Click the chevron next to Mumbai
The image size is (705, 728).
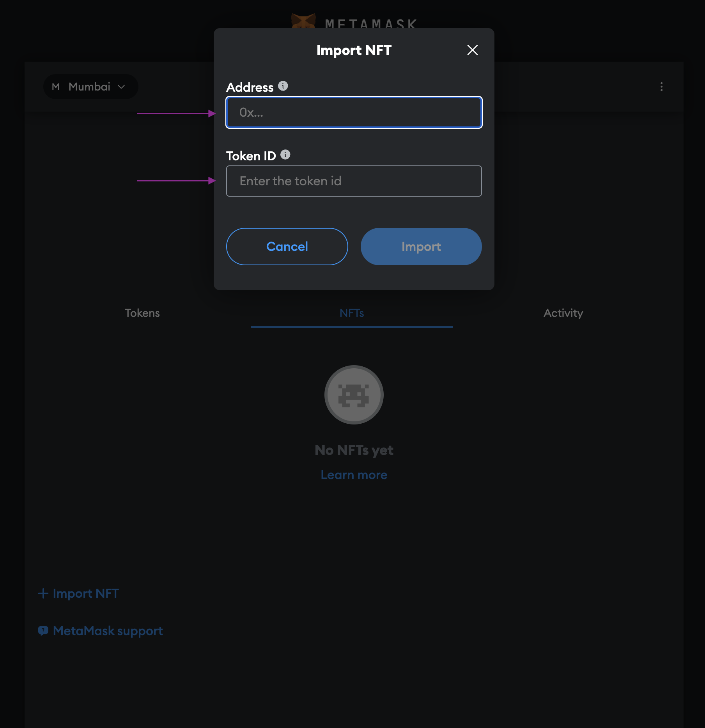click(121, 87)
